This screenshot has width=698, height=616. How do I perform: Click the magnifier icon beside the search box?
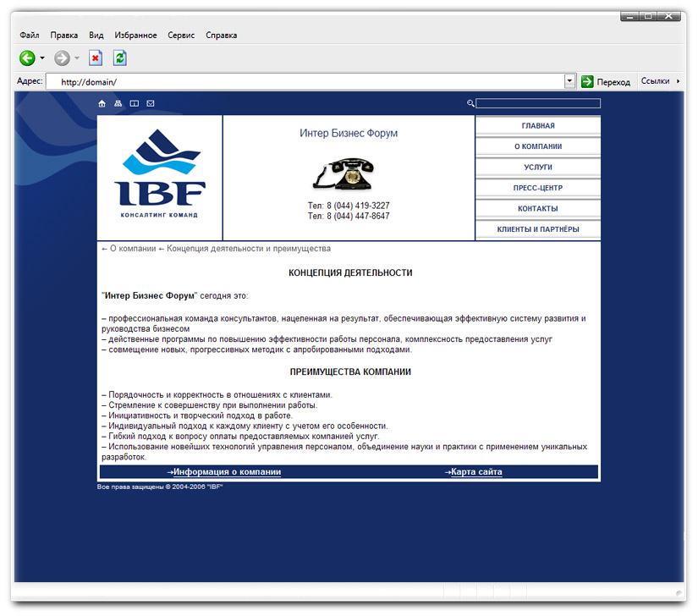pos(471,102)
